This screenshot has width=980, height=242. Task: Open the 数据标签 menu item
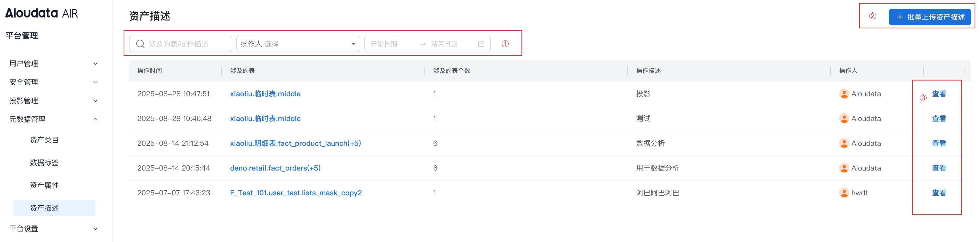[44, 163]
